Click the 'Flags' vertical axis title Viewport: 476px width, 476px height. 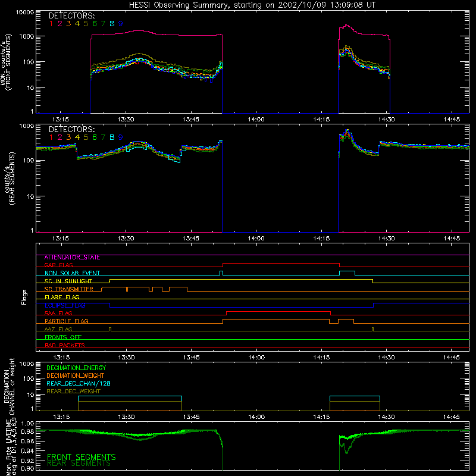click(x=24, y=297)
